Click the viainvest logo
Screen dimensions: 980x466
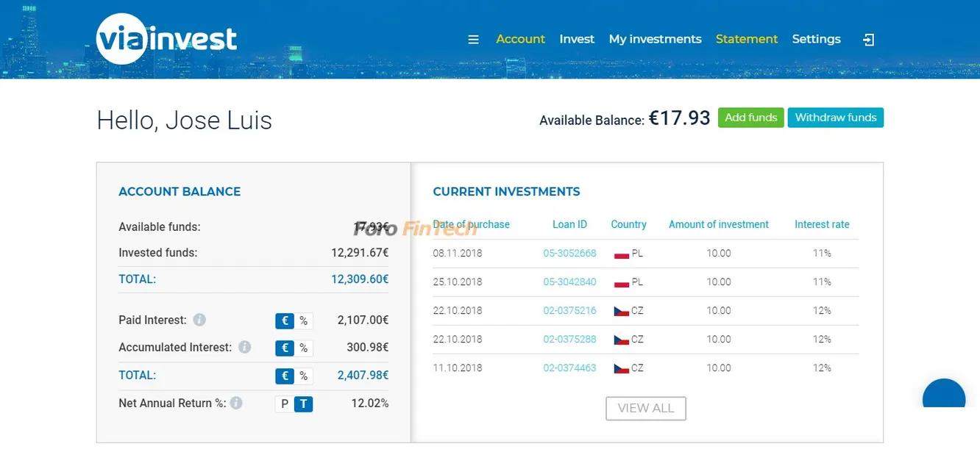pos(167,38)
